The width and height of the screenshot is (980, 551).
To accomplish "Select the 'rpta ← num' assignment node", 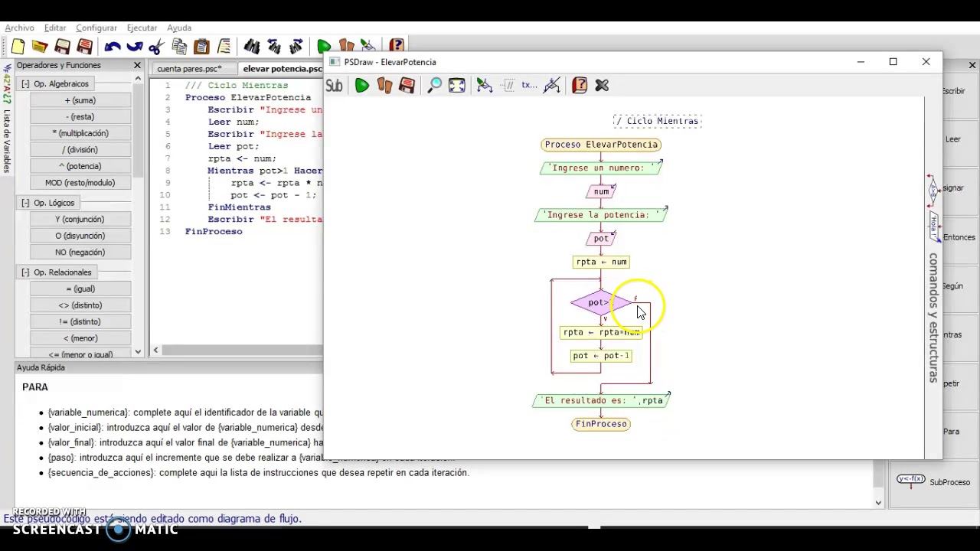I will [601, 262].
